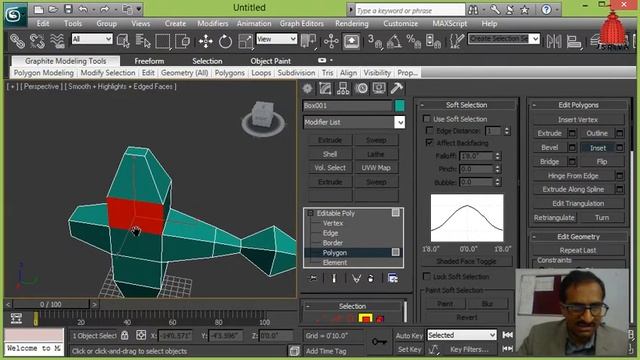
Task: Click Hinge From Edge button
Action: (x=573, y=176)
